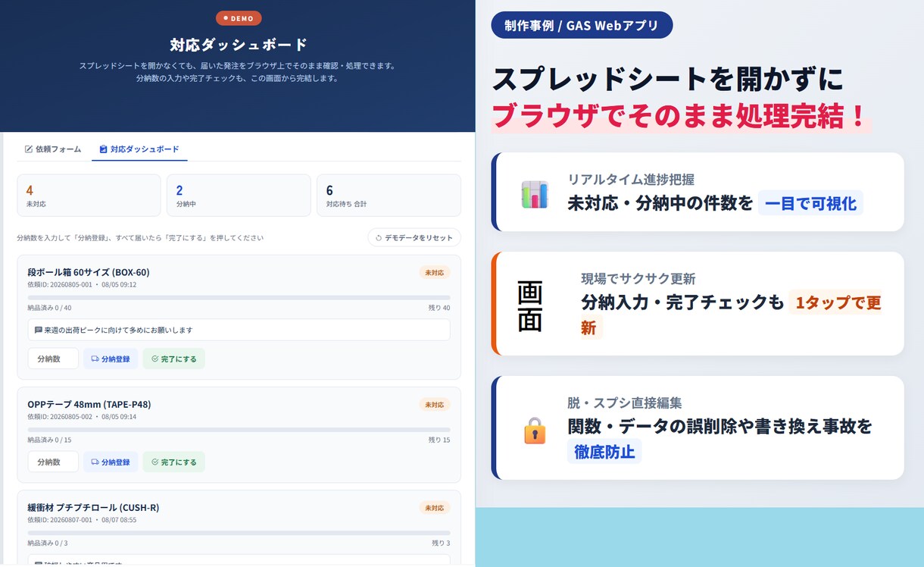Click the 分納中 count card showing 2
Viewport: 924px width, 567px height.
click(239, 196)
